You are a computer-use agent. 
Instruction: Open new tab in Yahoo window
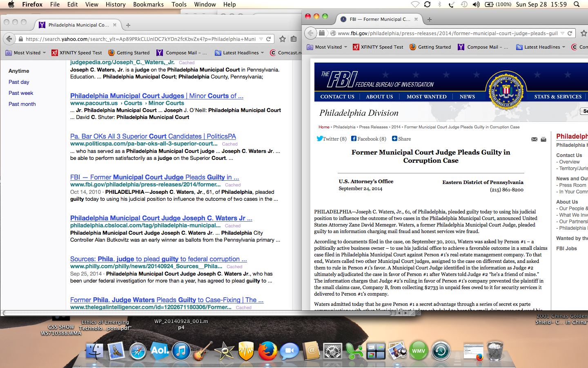coord(128,25)
